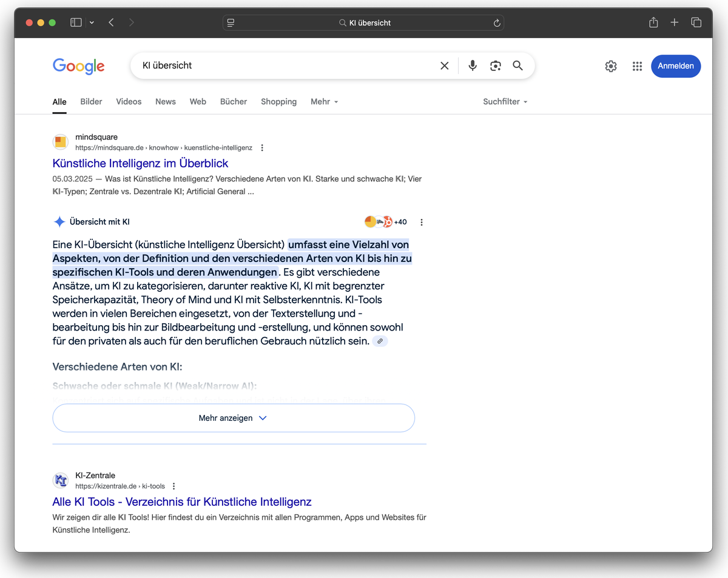This screenshot has width=728, height=578.
Task: Expand overview with Mehr anzeigen button
Action: point(234,418)
